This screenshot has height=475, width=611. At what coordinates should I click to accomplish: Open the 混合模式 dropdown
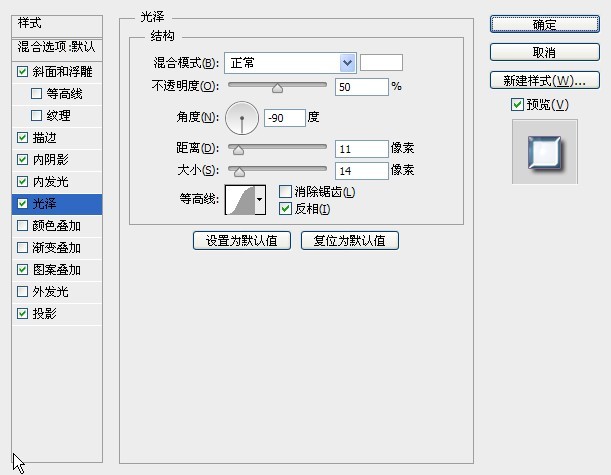[x=290, y=63]
